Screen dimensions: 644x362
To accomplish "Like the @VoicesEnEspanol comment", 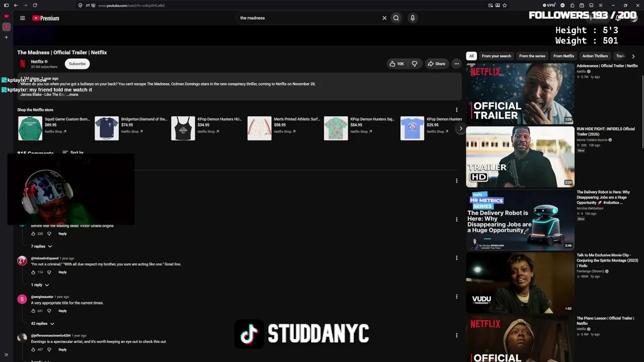I will [33, 273].
